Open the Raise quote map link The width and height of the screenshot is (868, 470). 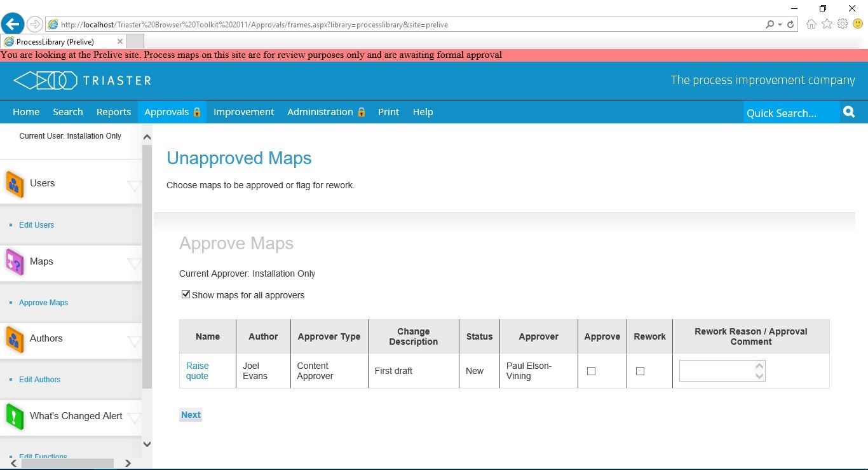197,371
